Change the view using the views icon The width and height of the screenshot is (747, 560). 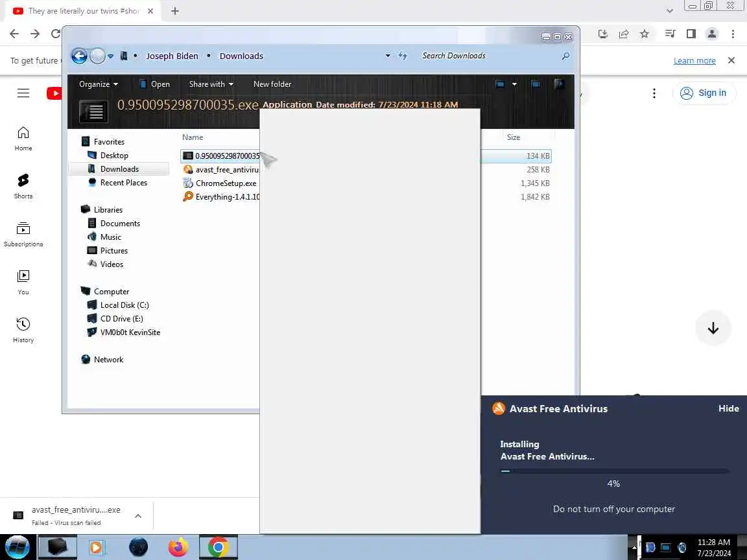(500, 84)
